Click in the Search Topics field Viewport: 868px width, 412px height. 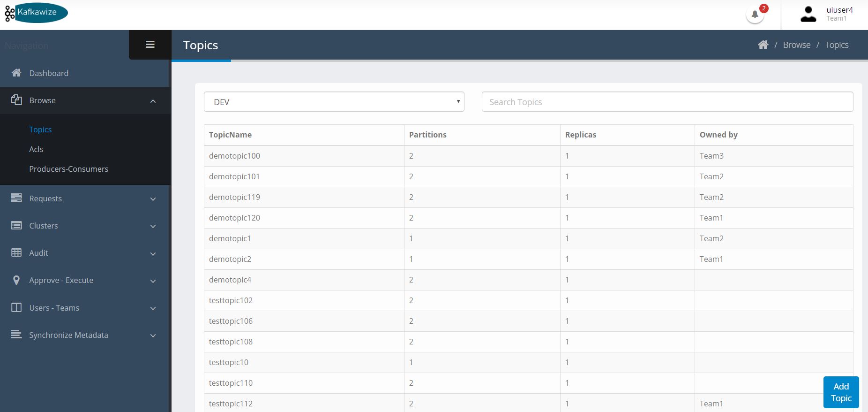point(667,102)
